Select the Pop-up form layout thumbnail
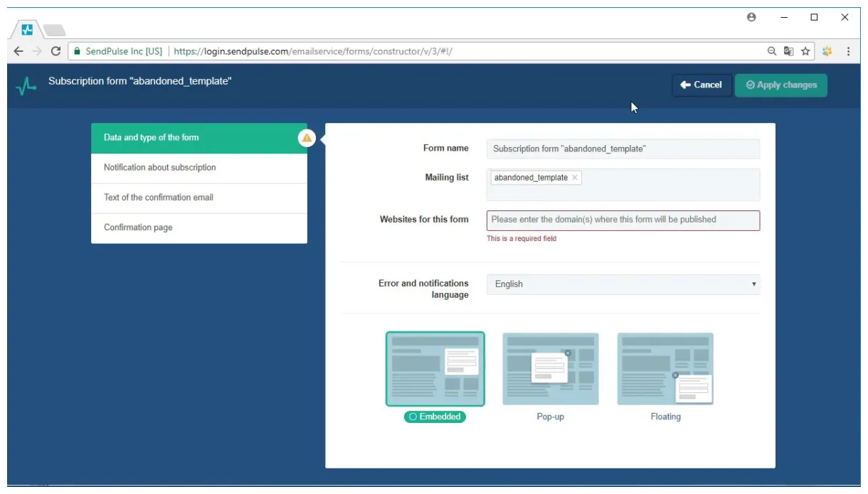 [x=551, y=367]
